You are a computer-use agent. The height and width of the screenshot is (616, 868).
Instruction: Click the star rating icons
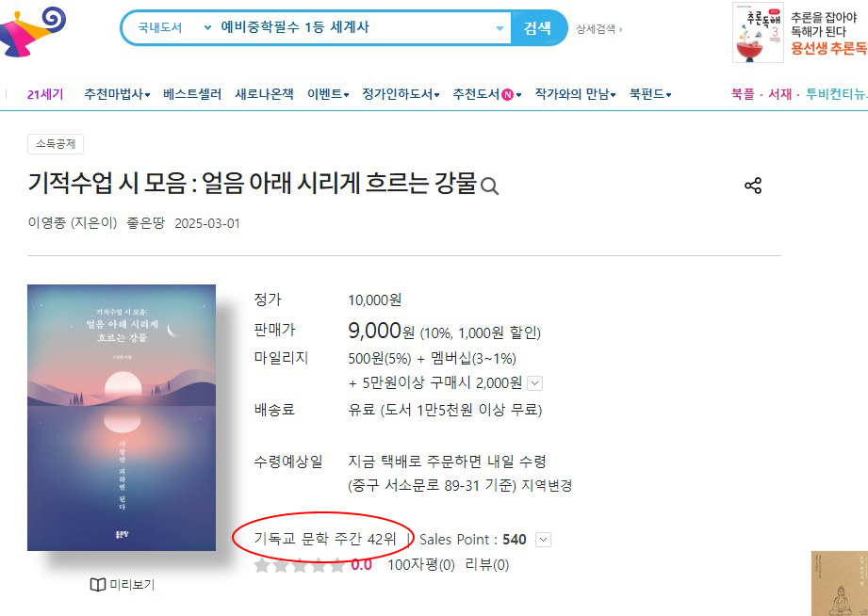pos(300,565)
